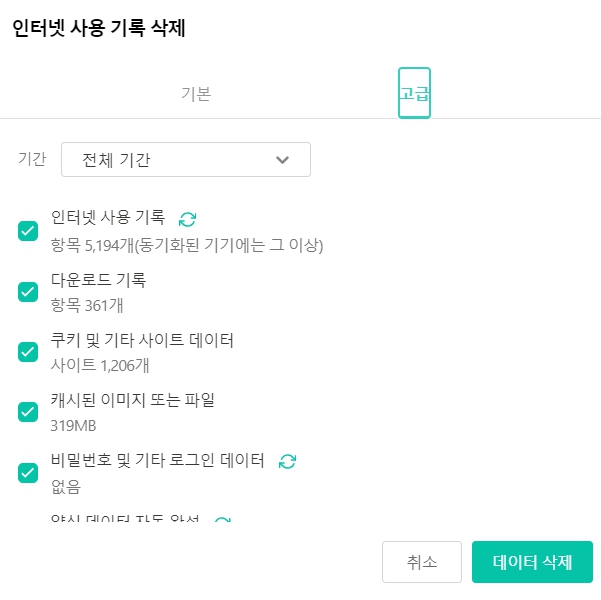Select the 고급 tab
The height and width of the screenshot is (600, 601).
tap(414, 93)
